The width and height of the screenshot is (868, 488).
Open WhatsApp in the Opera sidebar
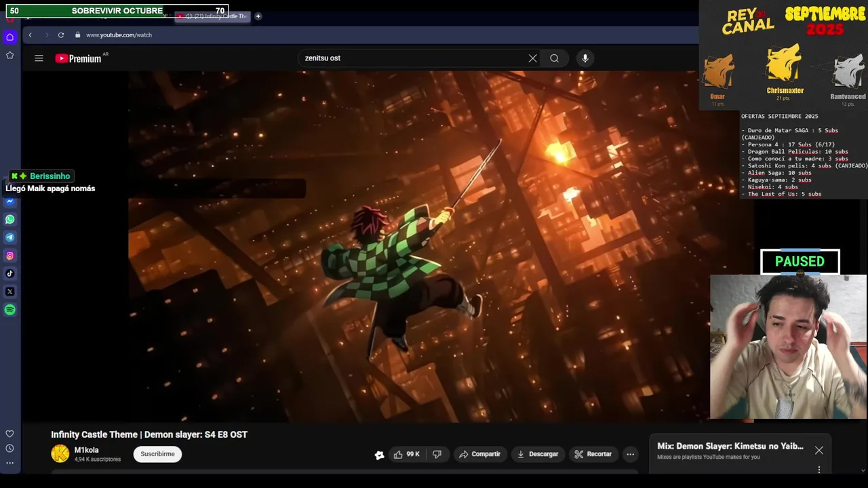pyautogui.click(x=9, y=220)
